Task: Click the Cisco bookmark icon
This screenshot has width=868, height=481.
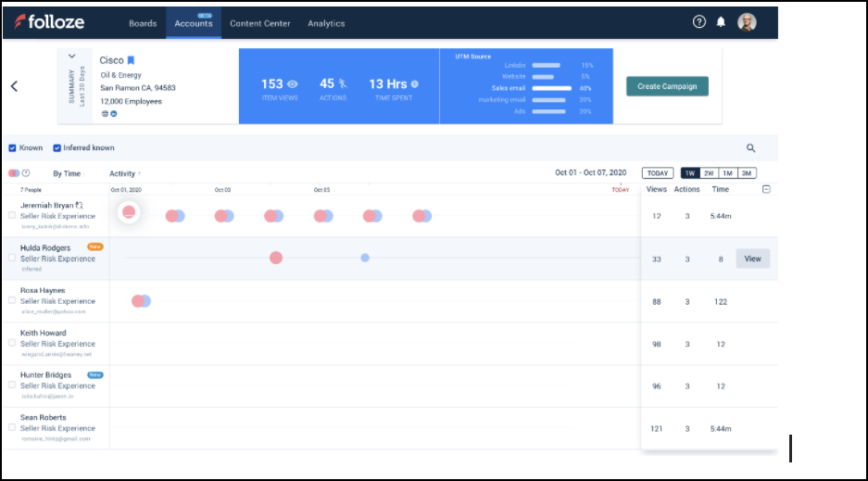Action: pos(132,60)
